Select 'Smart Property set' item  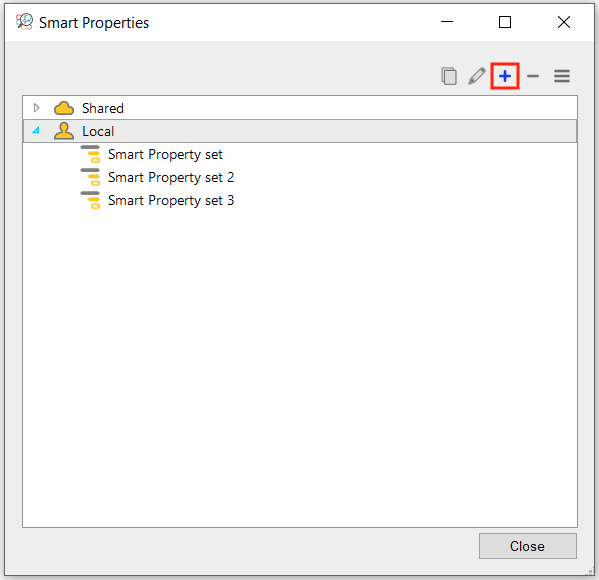(165, 154)
